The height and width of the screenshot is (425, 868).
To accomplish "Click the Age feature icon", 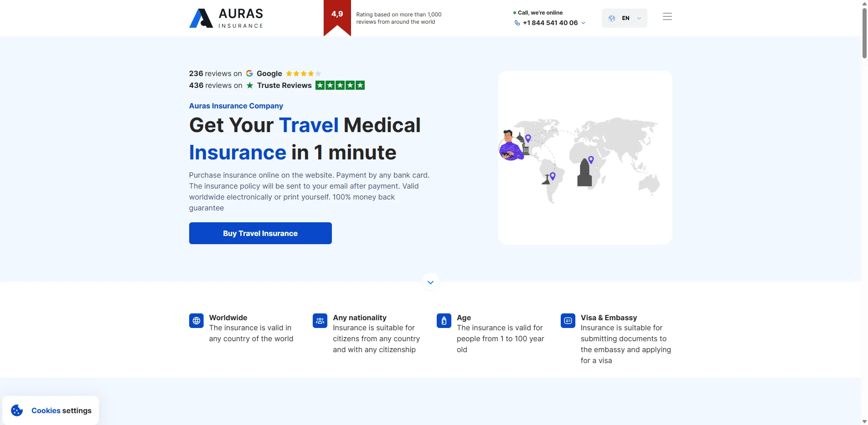I will [443, 321].
